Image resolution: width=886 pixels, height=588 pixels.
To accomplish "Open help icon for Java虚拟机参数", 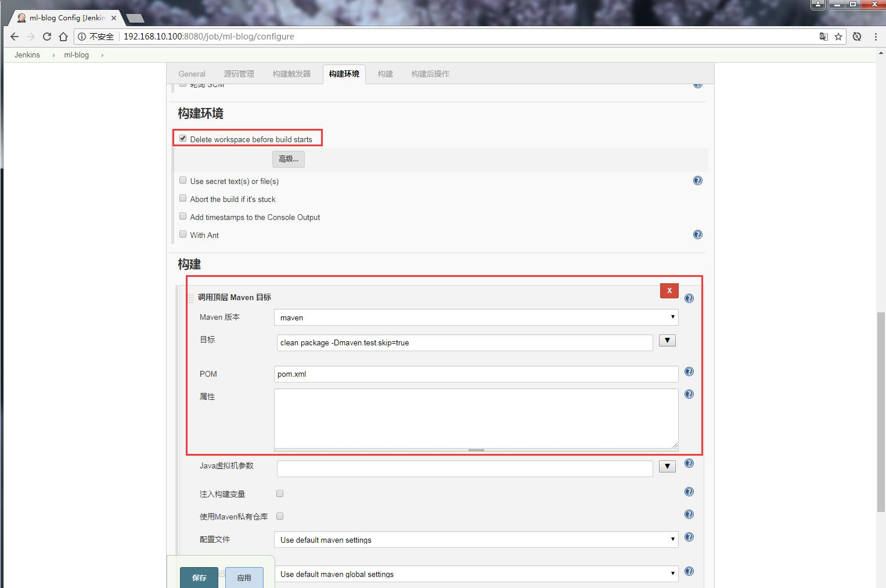I will (x=689, y=463).
